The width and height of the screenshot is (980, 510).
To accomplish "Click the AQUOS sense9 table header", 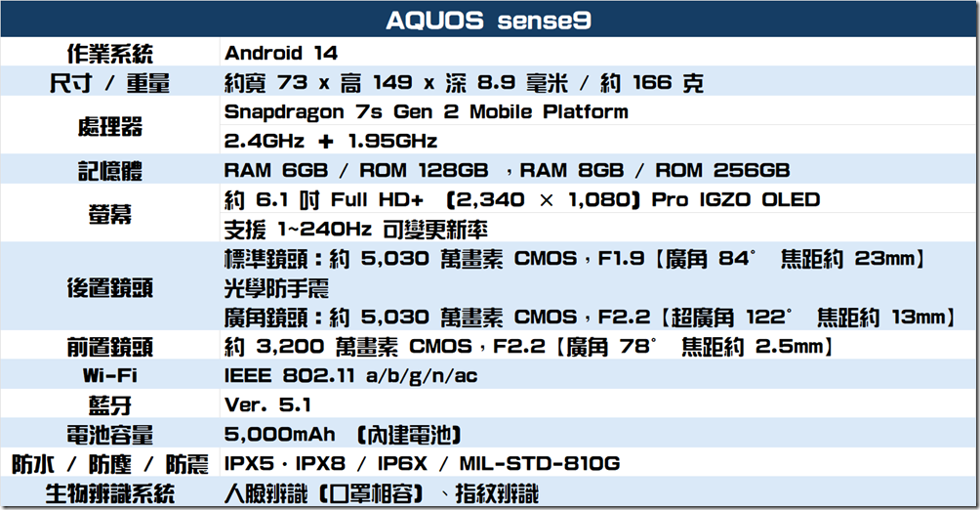I will pyautogui.click(x=489, y=21).
